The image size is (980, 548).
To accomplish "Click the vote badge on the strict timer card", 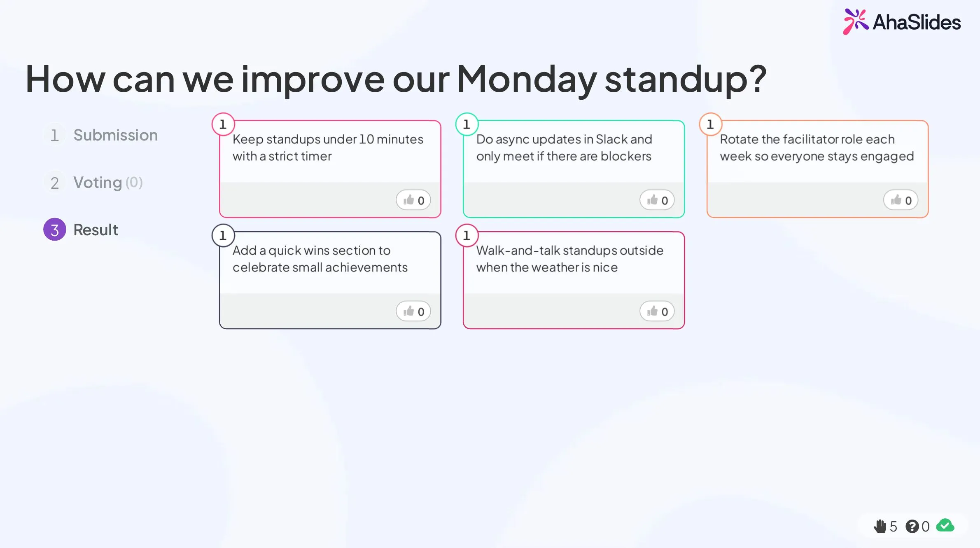I will pyautogui.click(x=223, y=124).
